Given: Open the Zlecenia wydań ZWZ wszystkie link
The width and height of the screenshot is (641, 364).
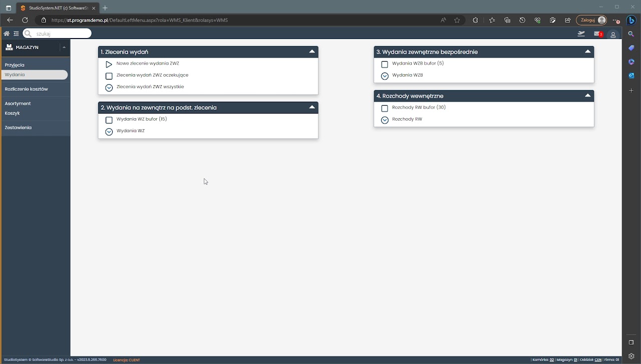Looking at the screenshot, I should (150, 87).
